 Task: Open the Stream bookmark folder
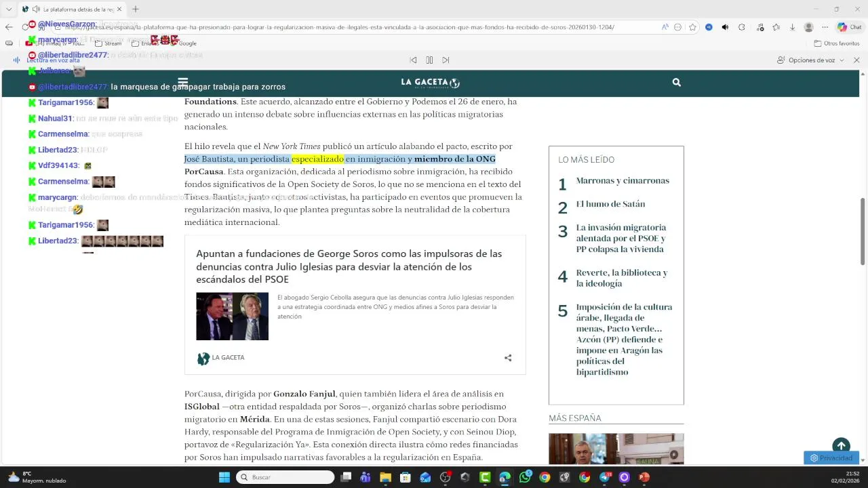(108, 43)
